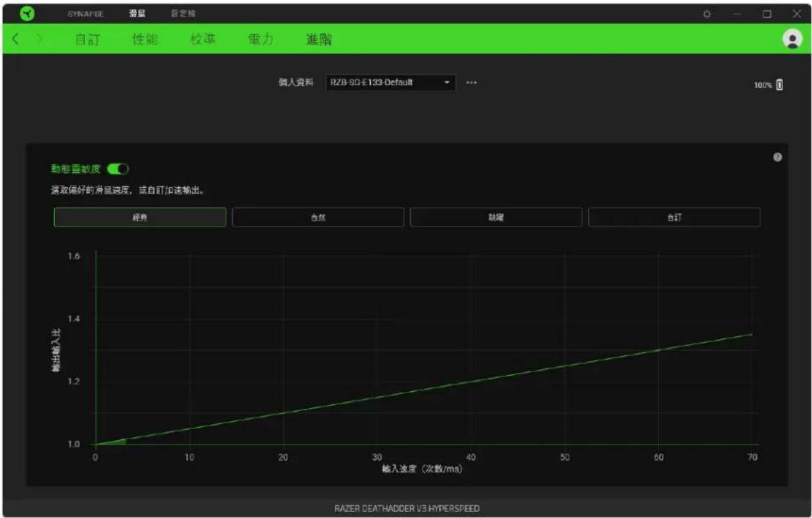Select the 進階 tab
This screenshot has width=812, height=518.
point(319,39)
